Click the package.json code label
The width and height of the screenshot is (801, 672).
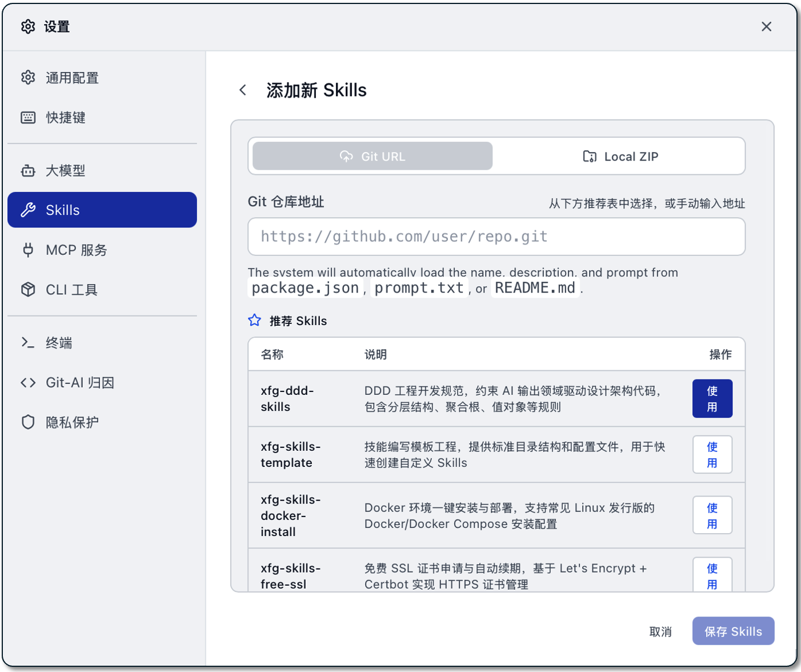(305, 288)
